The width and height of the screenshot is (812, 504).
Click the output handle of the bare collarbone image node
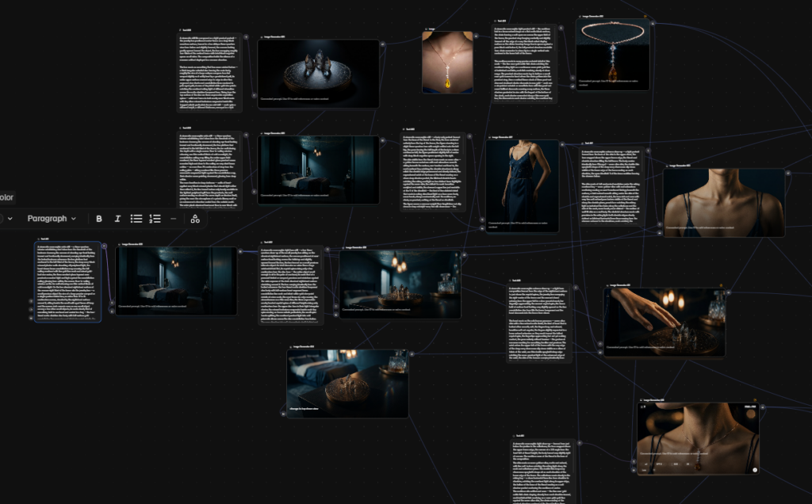click(788, 174)
